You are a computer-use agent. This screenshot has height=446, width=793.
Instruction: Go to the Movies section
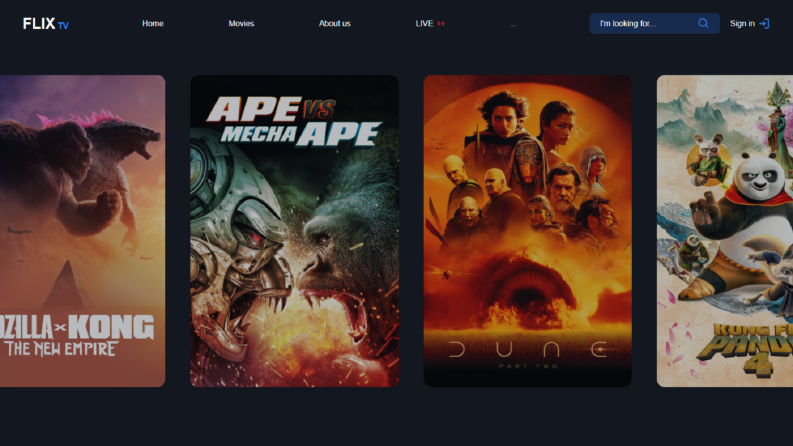241,23
